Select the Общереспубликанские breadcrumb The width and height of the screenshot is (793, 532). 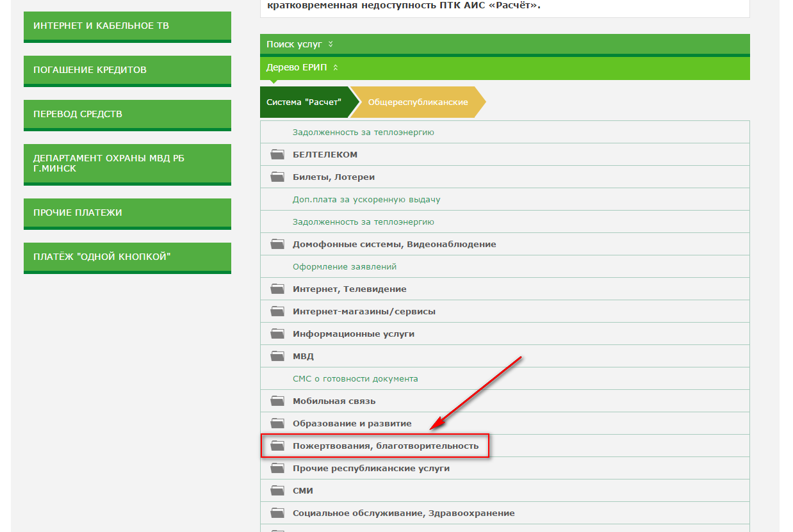[418, 102]
